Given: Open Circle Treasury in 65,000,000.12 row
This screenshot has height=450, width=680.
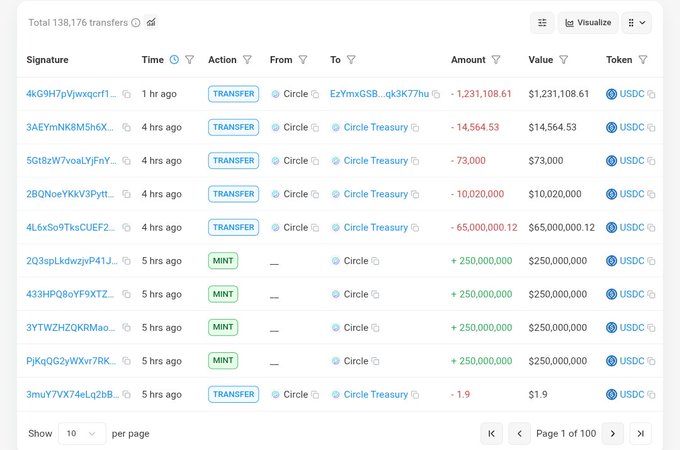Looking at the screenshot, I should tap(376, 227).
